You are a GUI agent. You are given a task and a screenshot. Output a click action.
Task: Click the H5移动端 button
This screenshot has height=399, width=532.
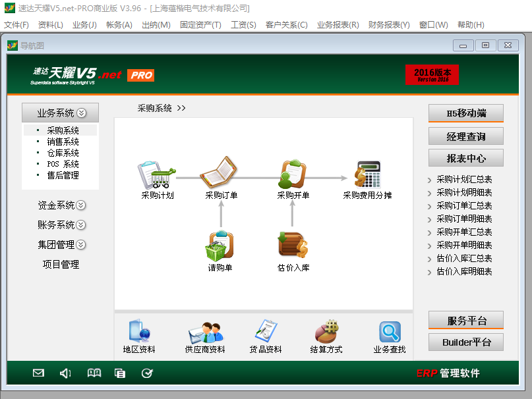(466, 113)
